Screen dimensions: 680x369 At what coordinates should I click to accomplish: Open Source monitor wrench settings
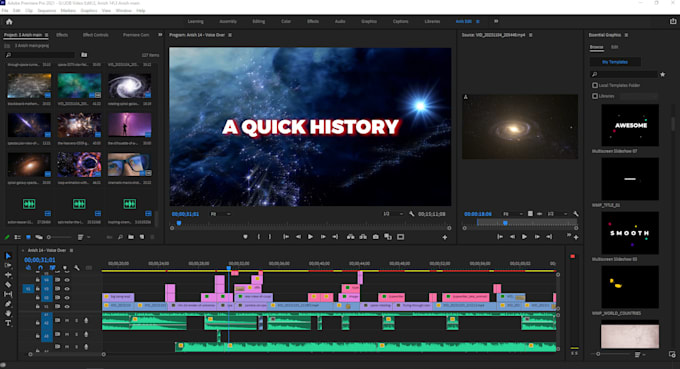[576, 214]
